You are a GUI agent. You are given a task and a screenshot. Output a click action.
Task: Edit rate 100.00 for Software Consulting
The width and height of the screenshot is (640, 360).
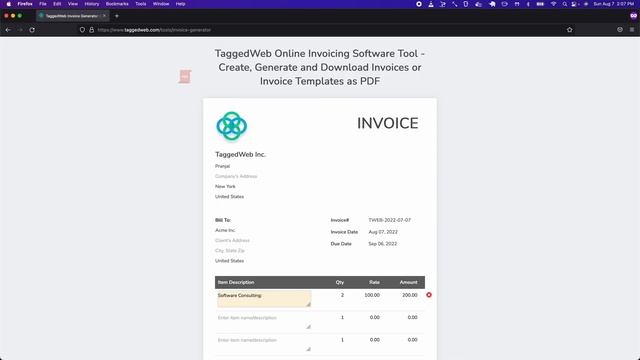click(x=372, y=295)
